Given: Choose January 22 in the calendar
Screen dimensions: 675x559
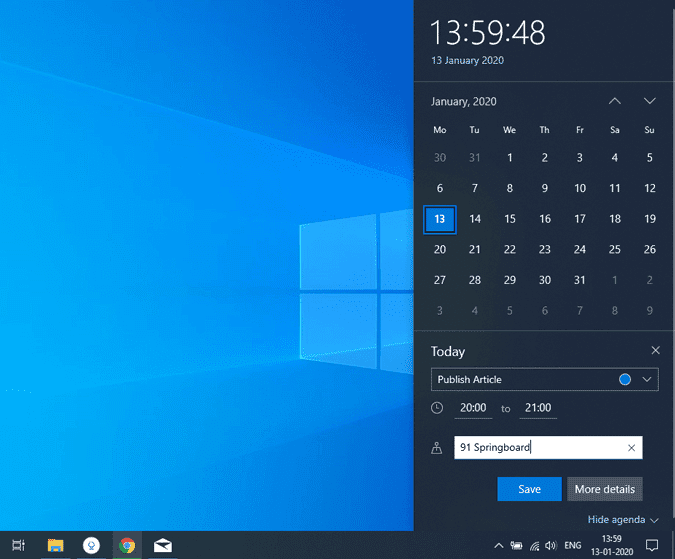Looking at the screenshot, I should tap(510, 250).
